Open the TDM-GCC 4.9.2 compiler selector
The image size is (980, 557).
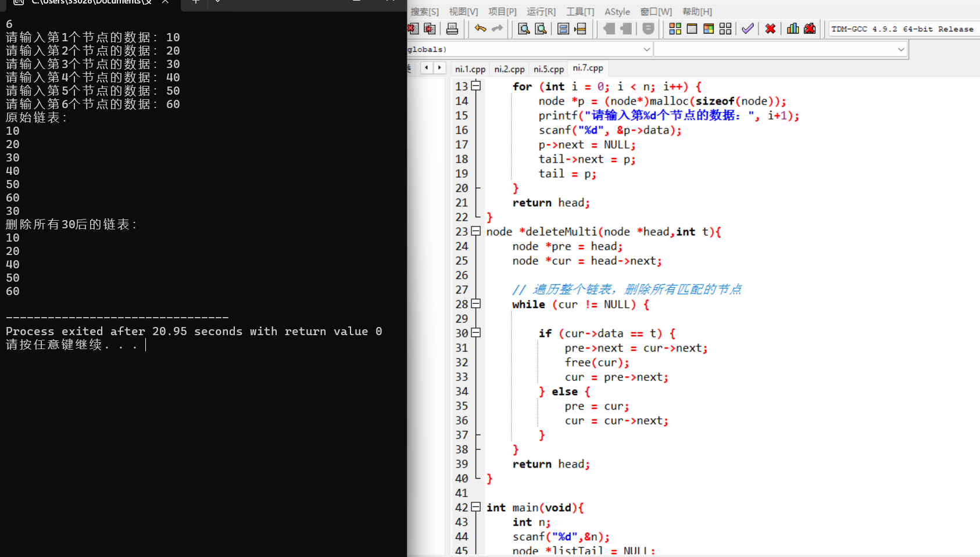tap(904, 29)
